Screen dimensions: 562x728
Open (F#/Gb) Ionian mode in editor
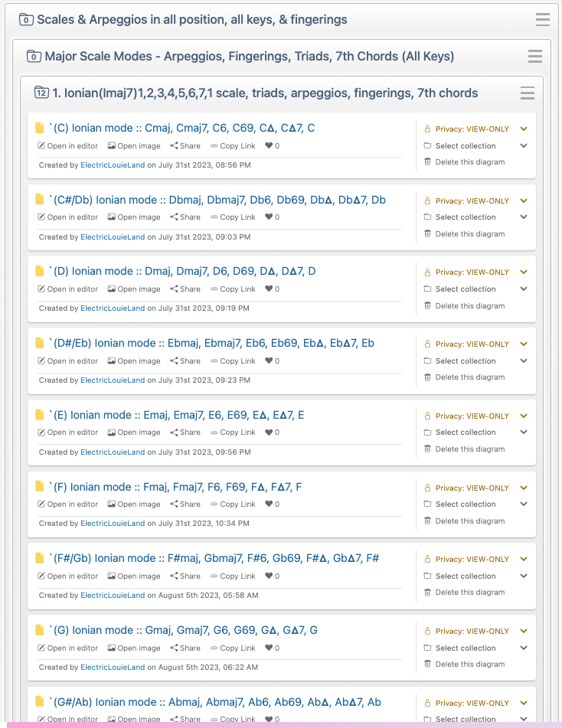coord(68,576)
